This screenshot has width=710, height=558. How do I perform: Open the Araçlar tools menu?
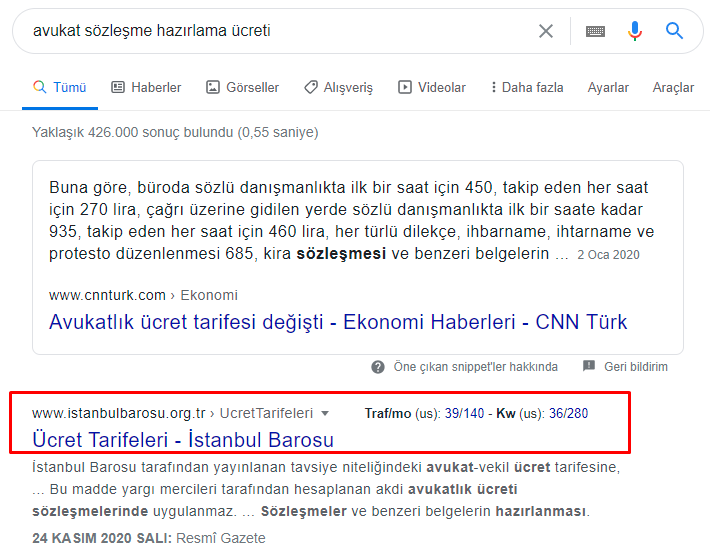pos(673,87)
